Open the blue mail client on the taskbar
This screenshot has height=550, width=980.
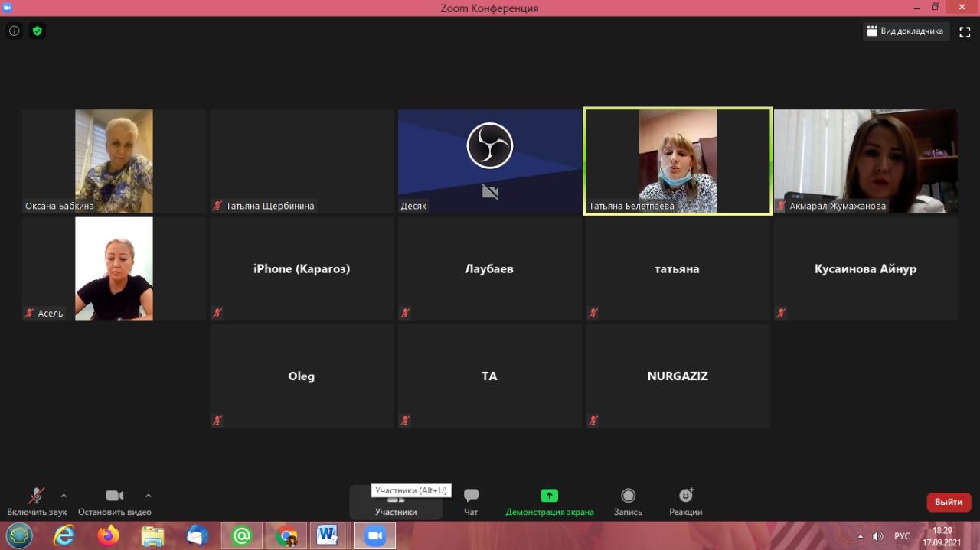(x=197, y=535)
